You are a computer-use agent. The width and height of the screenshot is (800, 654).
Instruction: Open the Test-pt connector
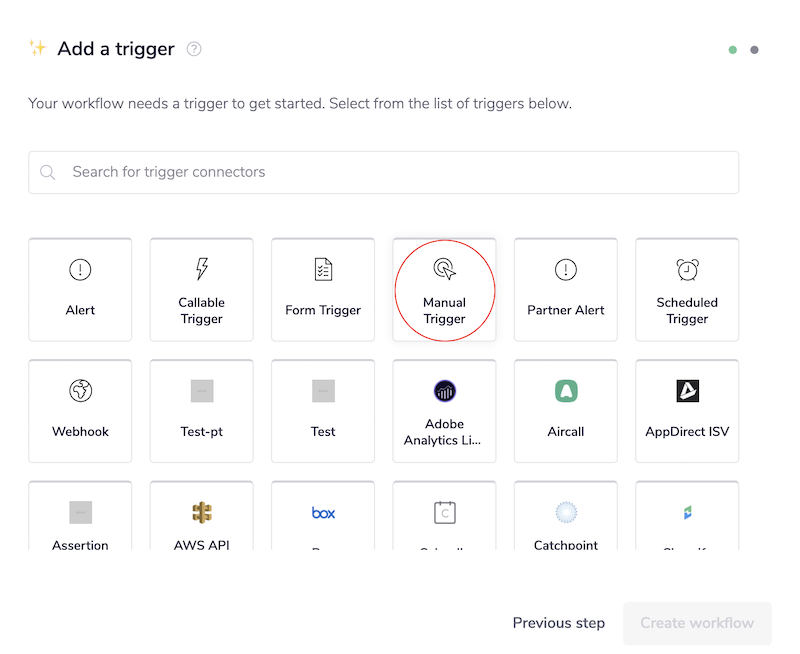(x=201, y=411)
